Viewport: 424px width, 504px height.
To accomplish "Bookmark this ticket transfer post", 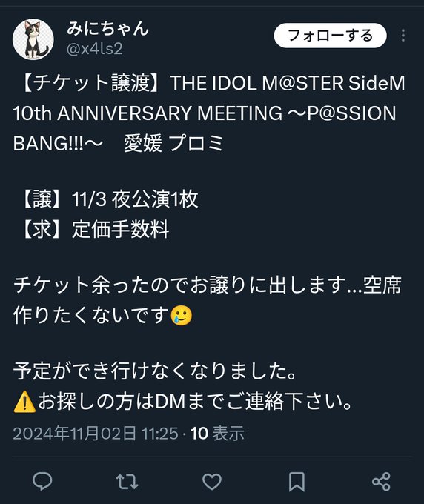I will tap(297, 482).
